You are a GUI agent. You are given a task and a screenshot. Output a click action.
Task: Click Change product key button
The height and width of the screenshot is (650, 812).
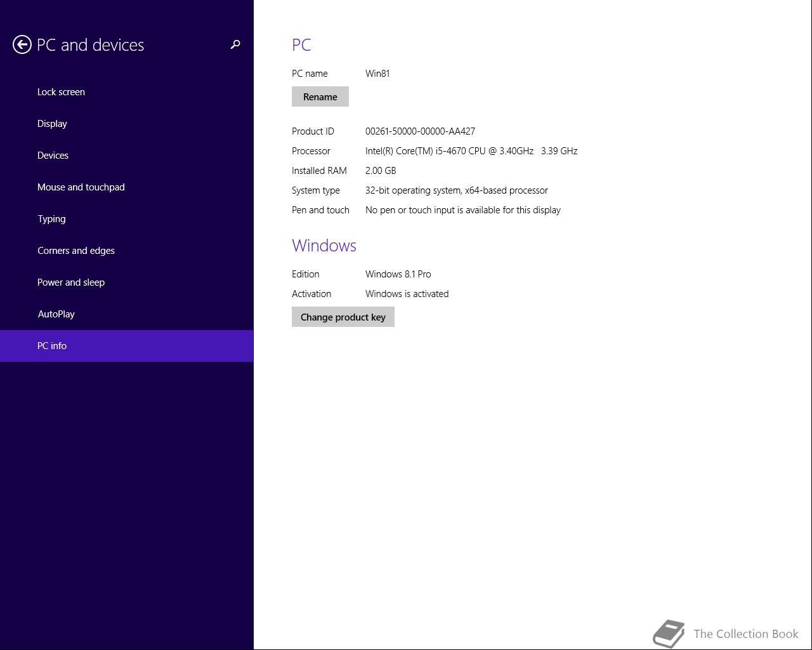(343, 317)
